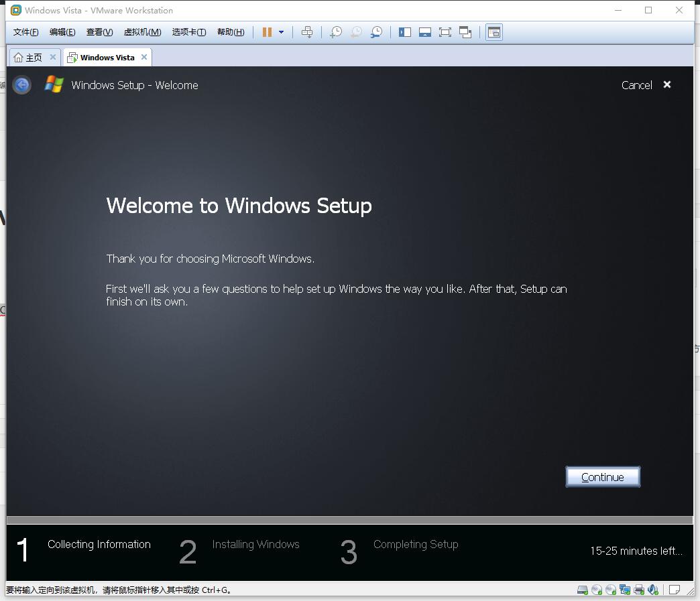Open the 编辑(E) menu

[62, 32]
